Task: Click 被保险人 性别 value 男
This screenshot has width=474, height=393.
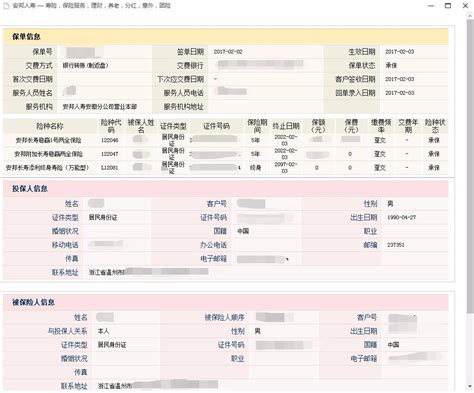Action: [258, 331]
